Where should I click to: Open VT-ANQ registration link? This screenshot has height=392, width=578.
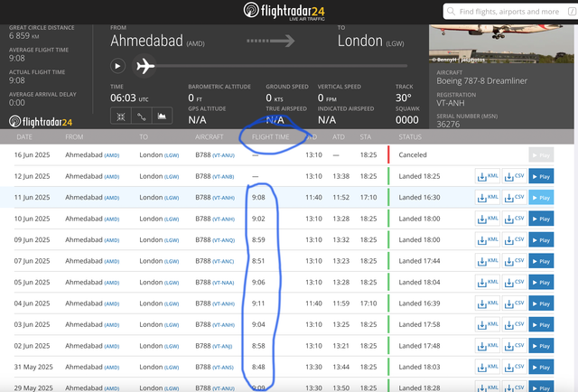[x=223, y=240]
